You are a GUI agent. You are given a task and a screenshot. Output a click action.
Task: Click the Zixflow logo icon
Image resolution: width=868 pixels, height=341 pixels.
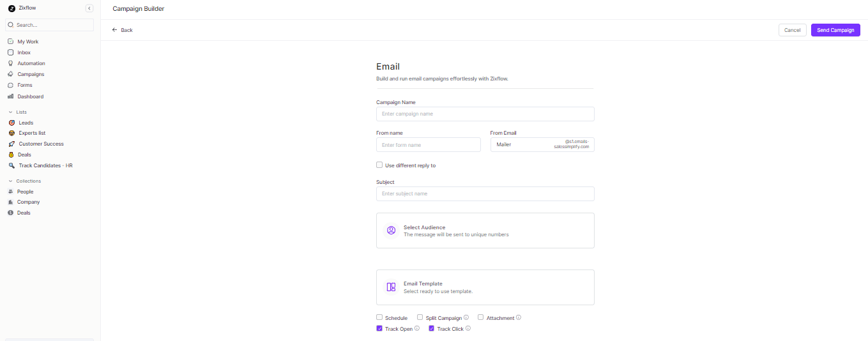coord(11,8)
